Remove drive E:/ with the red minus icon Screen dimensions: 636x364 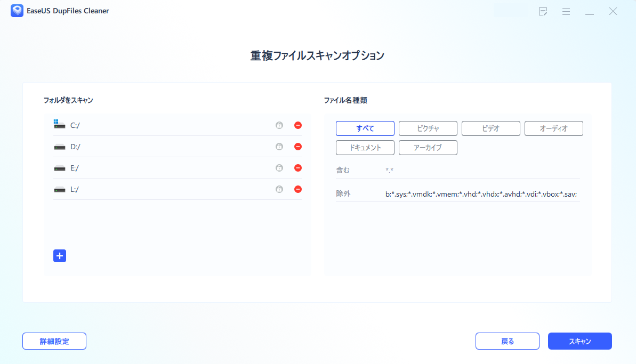click(x=297, y=167)
